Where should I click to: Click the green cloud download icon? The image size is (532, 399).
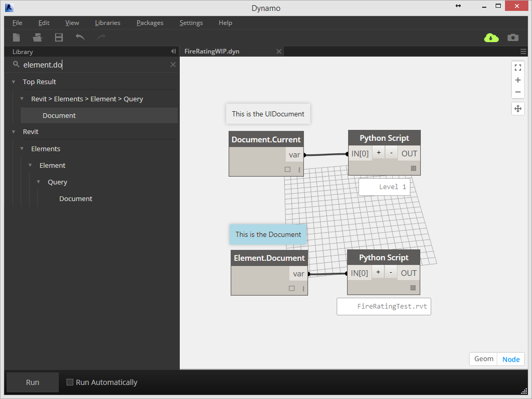491,37
